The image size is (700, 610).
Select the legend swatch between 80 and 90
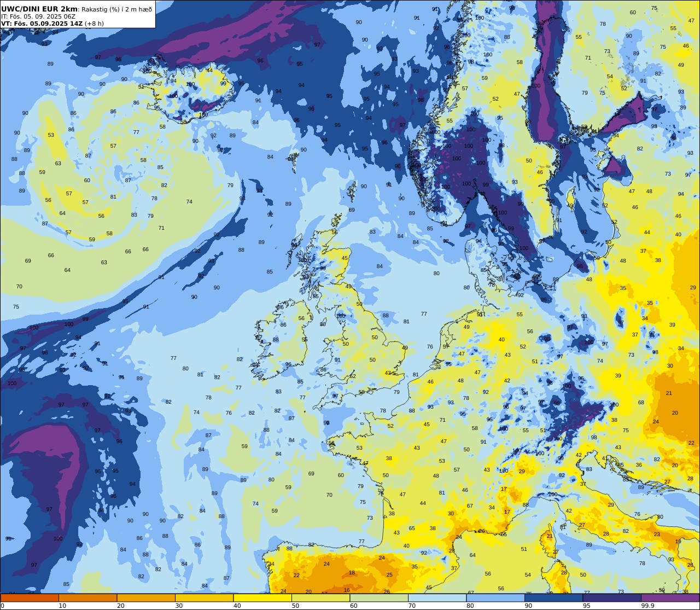pos(495,597)
